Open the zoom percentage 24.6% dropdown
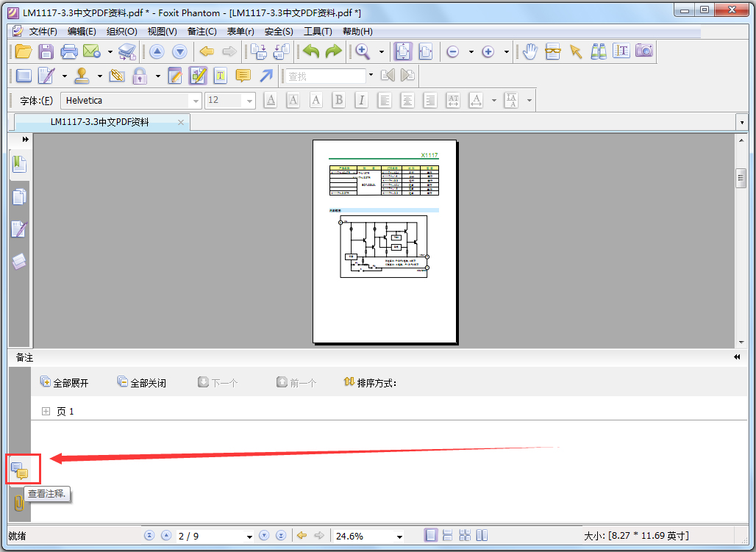Viewport: 756px width, 552px height. (399, 537)
